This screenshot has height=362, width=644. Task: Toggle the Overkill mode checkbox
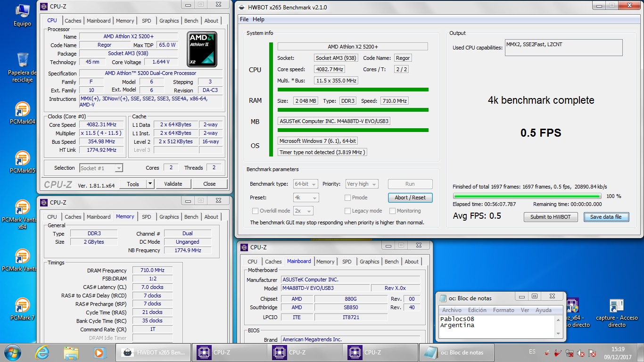(x=255, y=211)
